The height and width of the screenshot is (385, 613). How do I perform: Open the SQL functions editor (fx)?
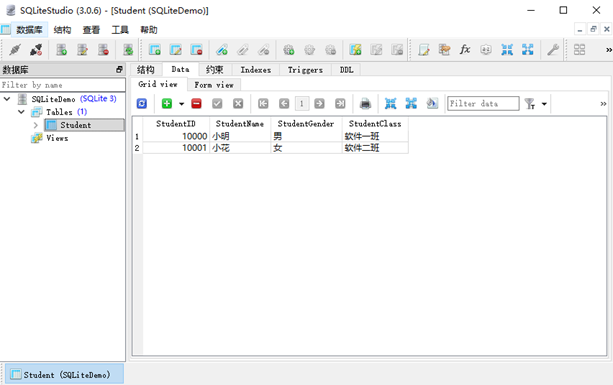(x=465, y=50)
